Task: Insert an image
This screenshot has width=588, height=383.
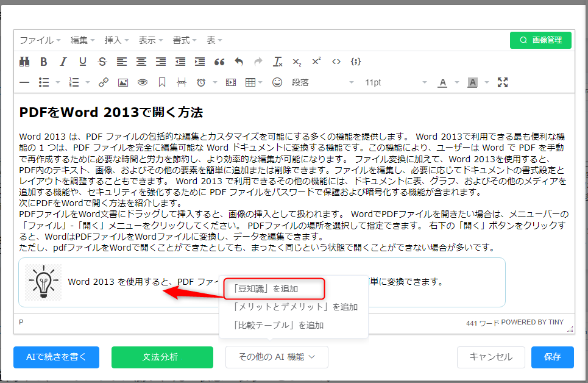Action: (x=123, y=82)
